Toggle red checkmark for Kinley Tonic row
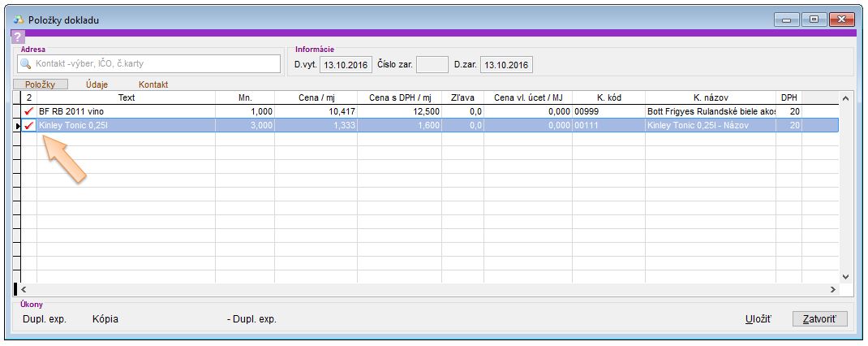Viewport: 868px width, 346px height. pyautogui.click(x=30, y=125)
